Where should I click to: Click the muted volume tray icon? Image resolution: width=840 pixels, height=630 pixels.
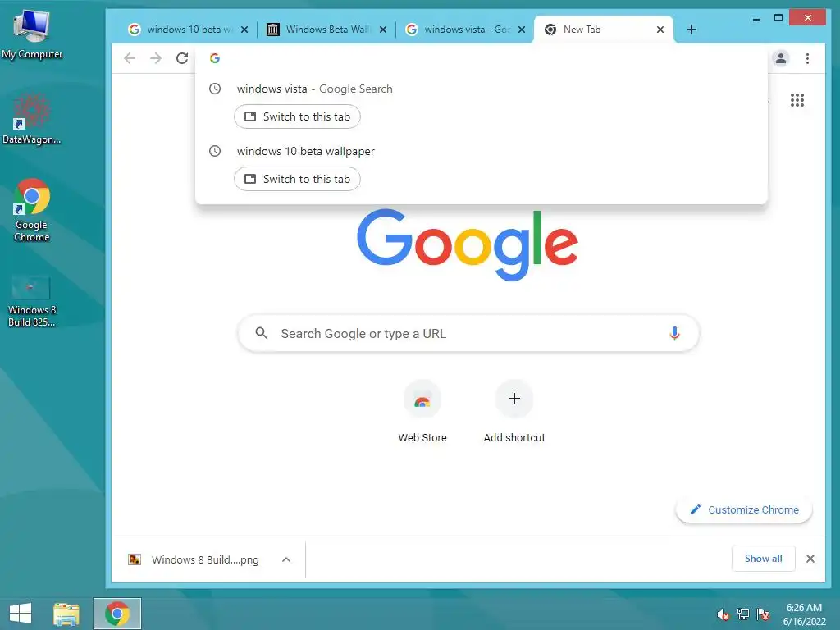(724, 614)
